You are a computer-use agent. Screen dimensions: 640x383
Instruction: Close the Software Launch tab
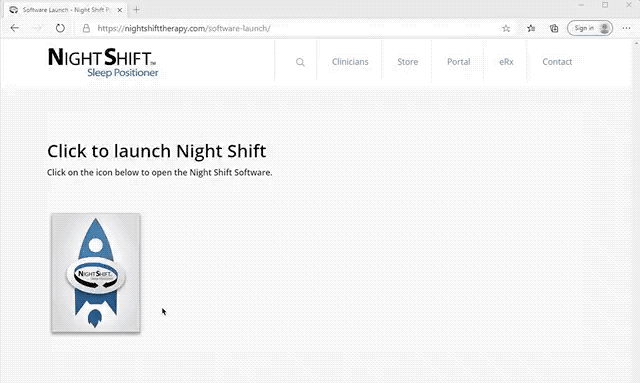click(120, 10)
